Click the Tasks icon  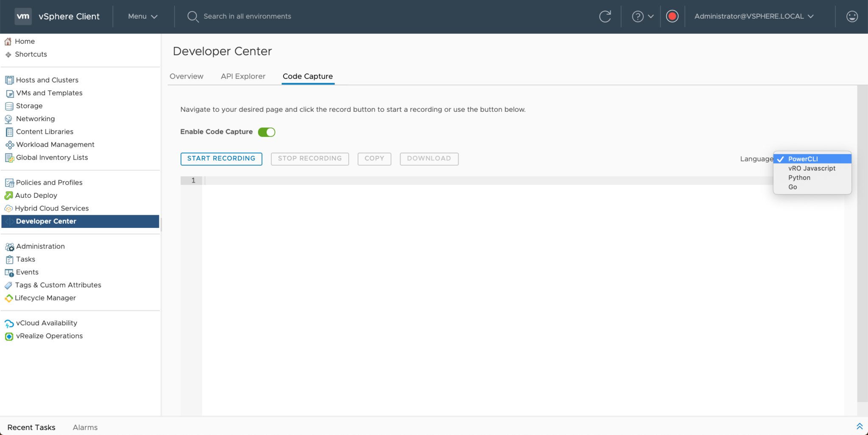(x=9, y=260)
